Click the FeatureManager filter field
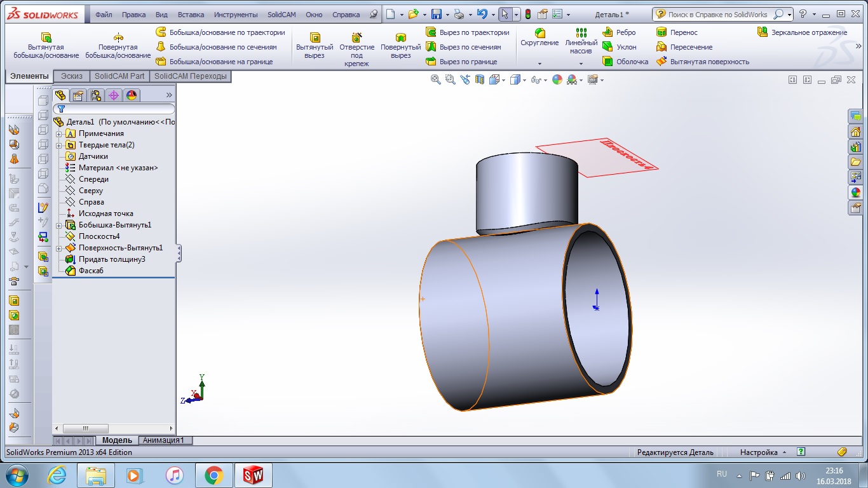The width and height of the screenshot is (868, 488). click(x=114, y=109)
